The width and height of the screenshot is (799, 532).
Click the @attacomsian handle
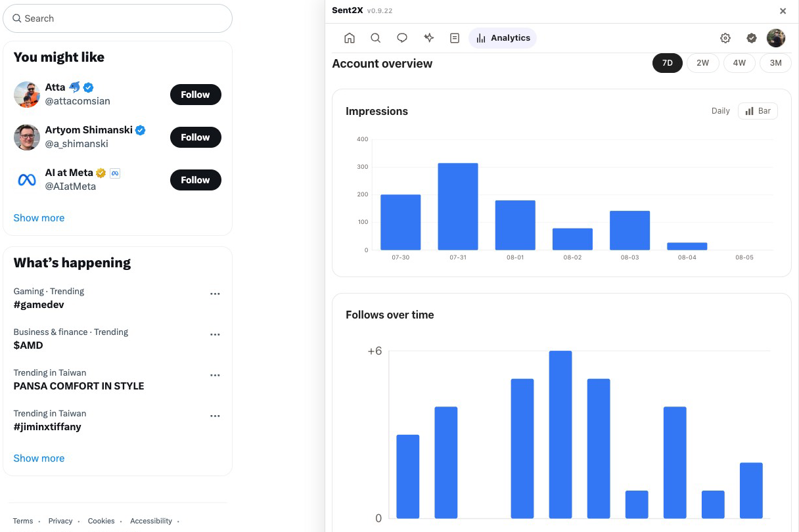click(78, 101)
